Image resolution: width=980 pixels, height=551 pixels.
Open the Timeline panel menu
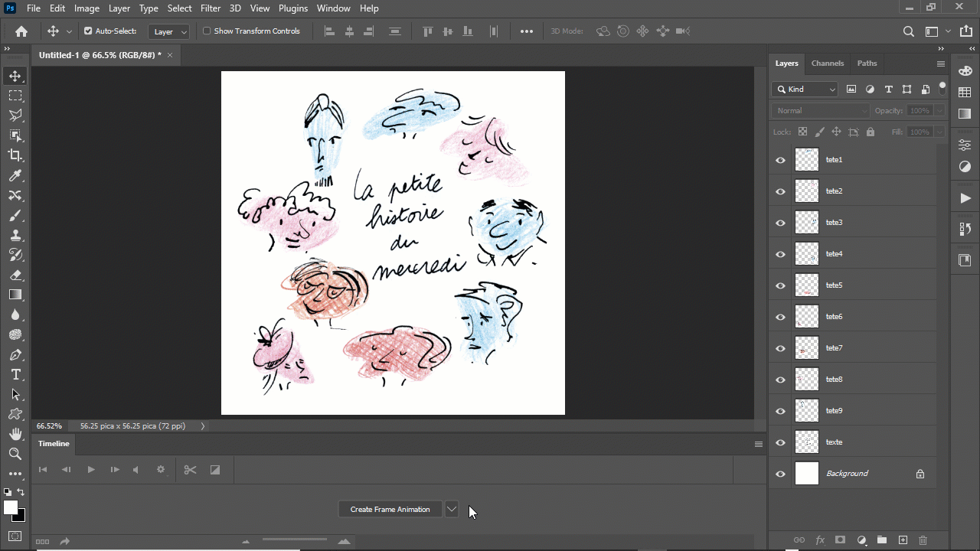pos(759,444)
